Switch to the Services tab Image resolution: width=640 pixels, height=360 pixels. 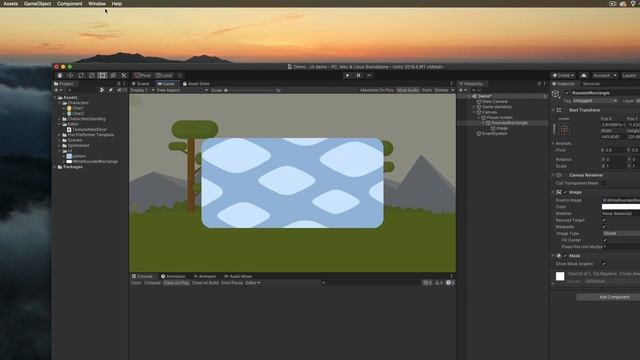(591, 84)
